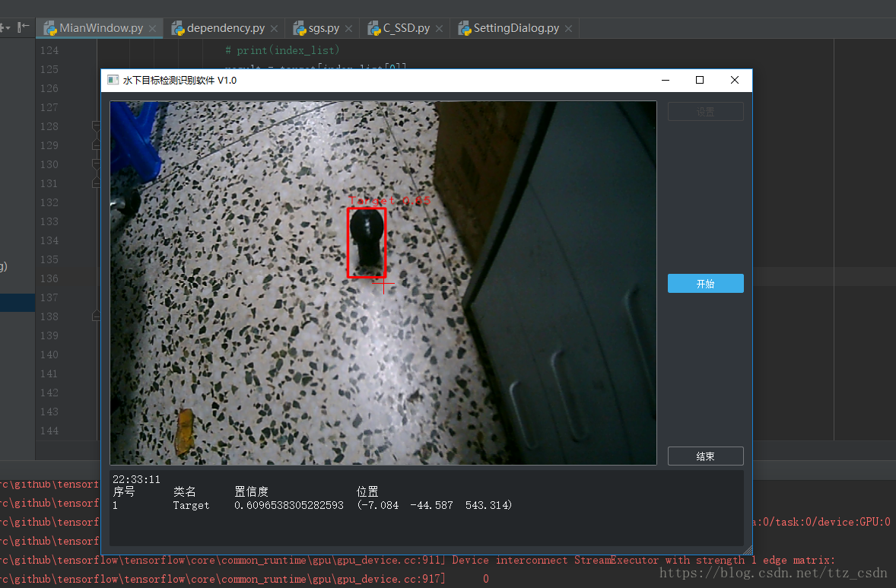Open the project panel gear settings dropdown
The width and height of the screenshot is (896, 588).
5,27
